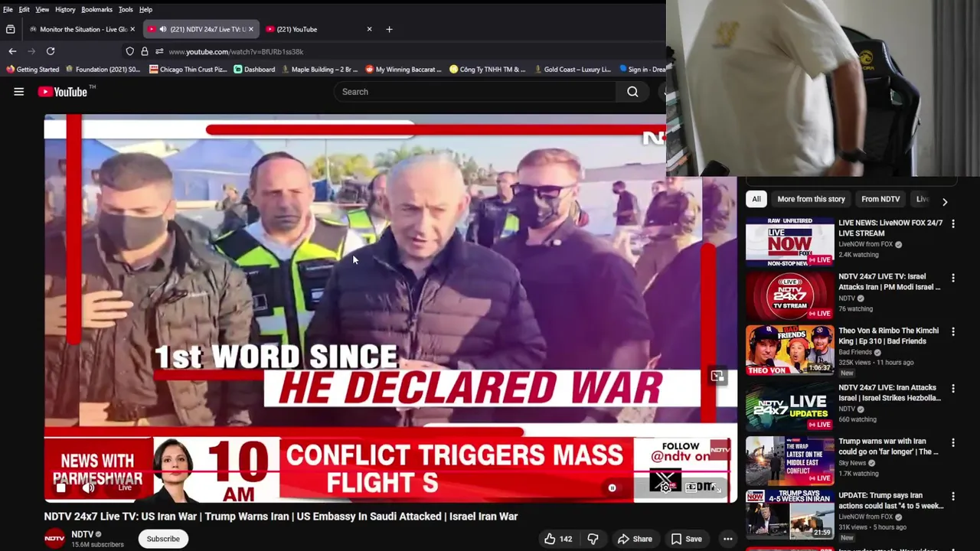
Task: Close the Monitor the Situation tab
Action: point(132,29)
